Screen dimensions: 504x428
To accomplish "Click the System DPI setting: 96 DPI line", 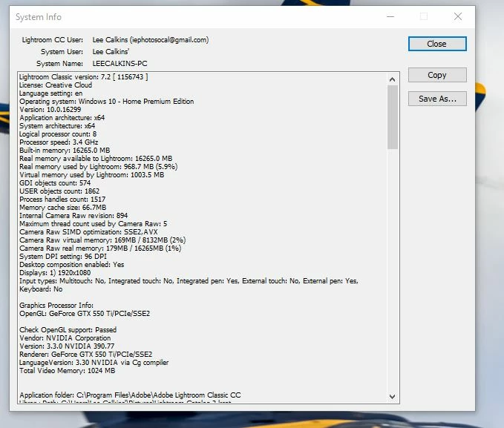I will 63,256.
